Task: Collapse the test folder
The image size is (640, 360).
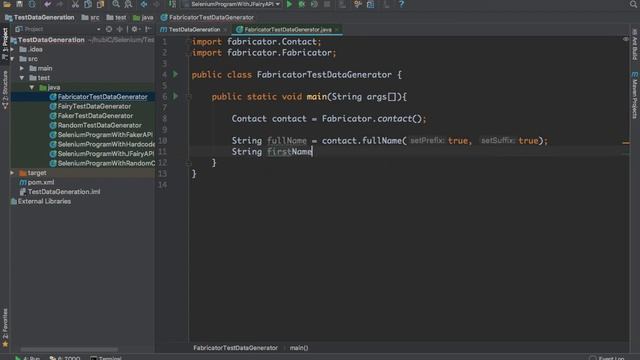Action: pyautogui.click(x=22, y=78)
